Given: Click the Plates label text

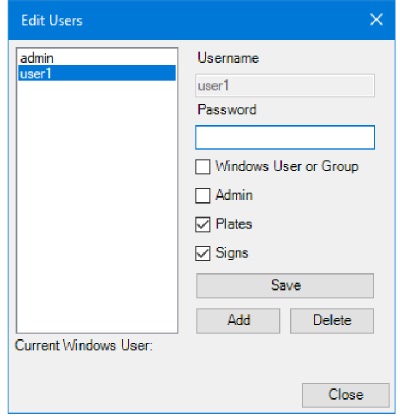Looking at the screenshot, I should point(234,224).
